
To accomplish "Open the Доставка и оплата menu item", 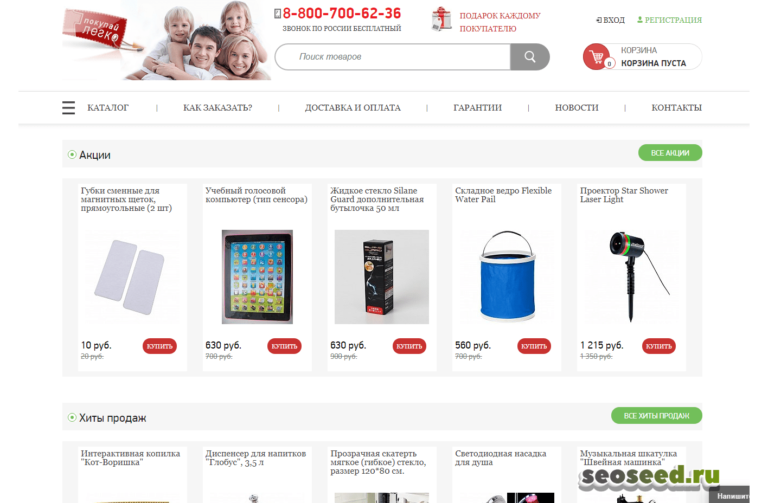I will 353,108.
